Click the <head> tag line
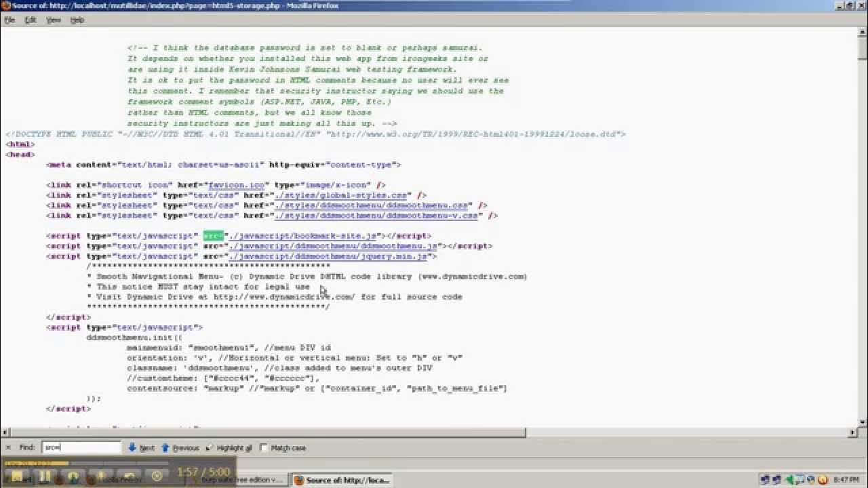This screenshot has height=488, width=868. coord(20,155)
